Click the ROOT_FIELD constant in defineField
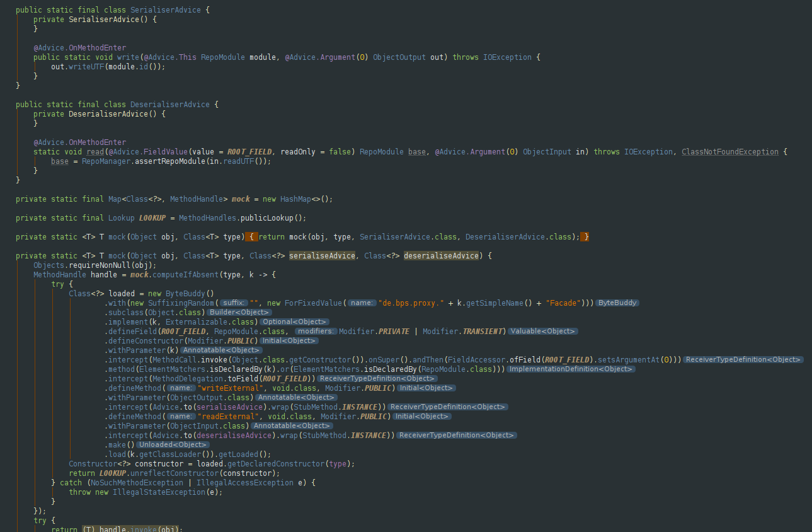Screen dimensions: 812x532 tap(183, 331)
